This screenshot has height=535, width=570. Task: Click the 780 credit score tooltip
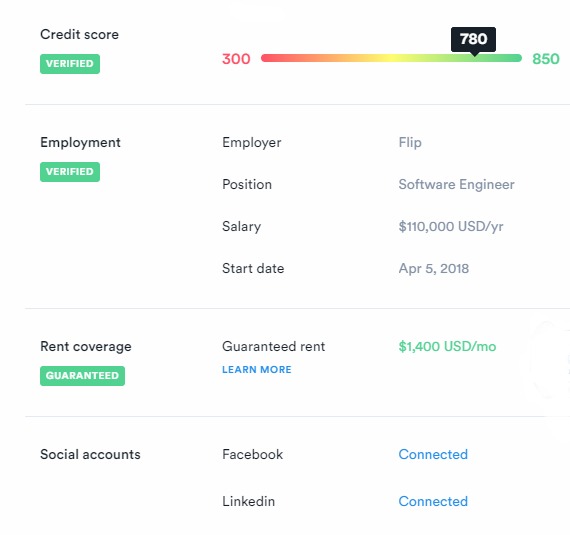click(473, 39)
